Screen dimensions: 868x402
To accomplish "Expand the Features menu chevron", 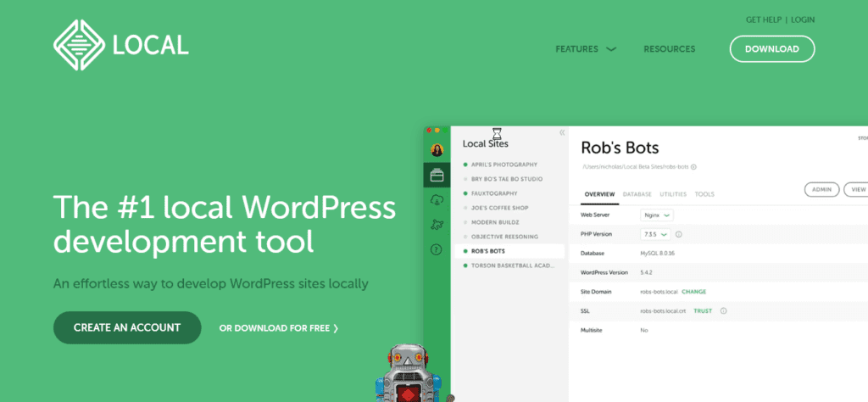I will [x=611, y=49].
